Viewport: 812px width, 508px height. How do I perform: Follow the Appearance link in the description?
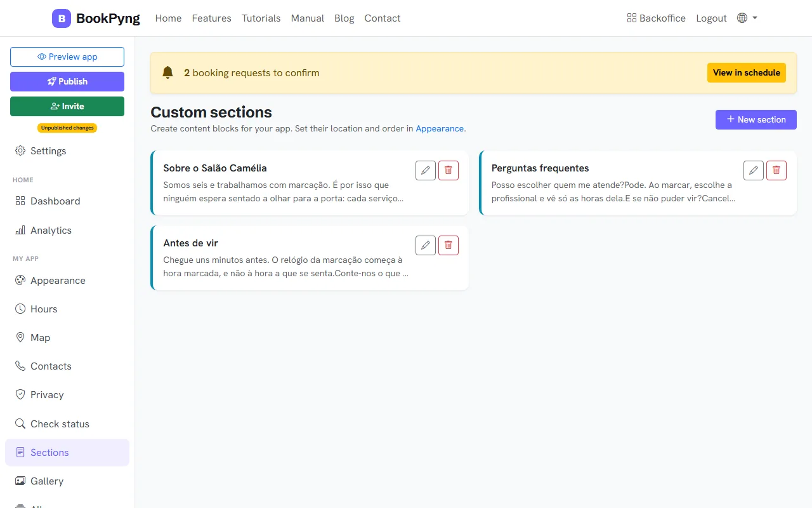(x=440, y=128)
